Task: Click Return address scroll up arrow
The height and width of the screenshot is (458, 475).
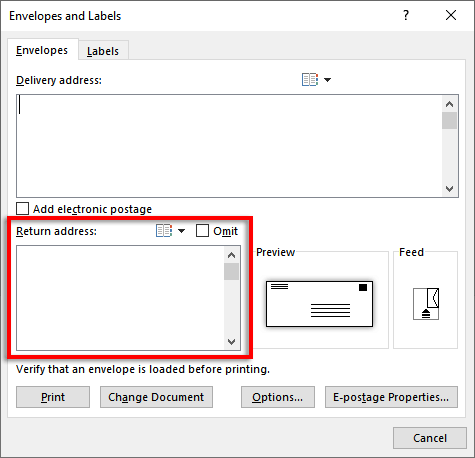Action: tap(231, 255)
